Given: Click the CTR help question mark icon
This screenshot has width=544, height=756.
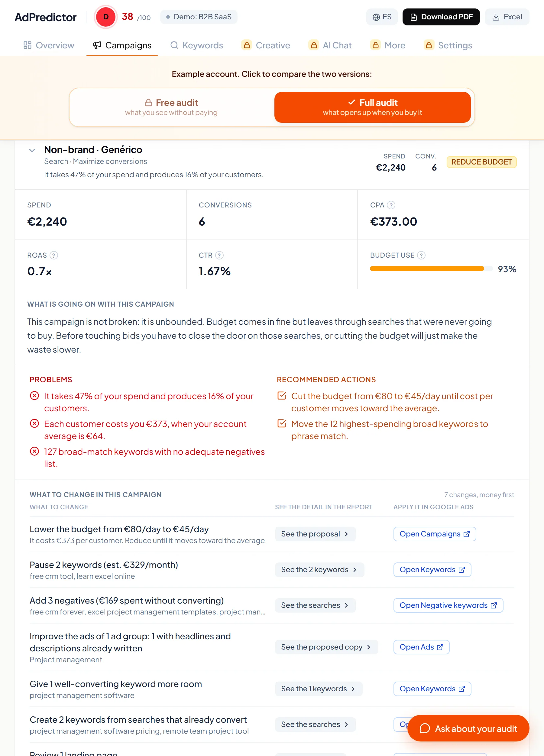Looking at the screenshot, I should (x=219, y=255).
